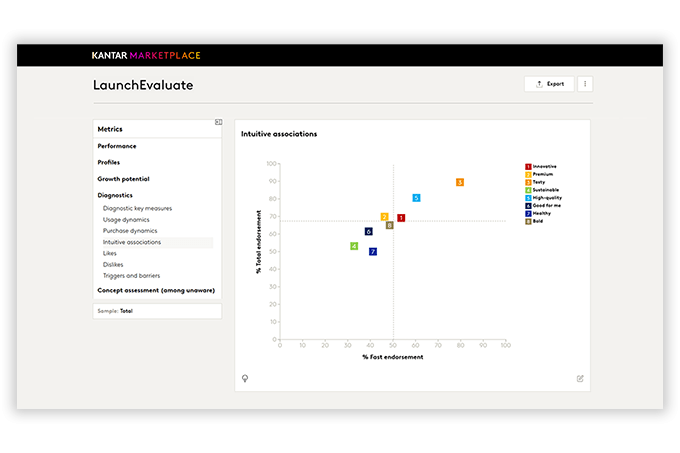
Task: Toggle Good for me legend entry
Action: coord(543,205)
